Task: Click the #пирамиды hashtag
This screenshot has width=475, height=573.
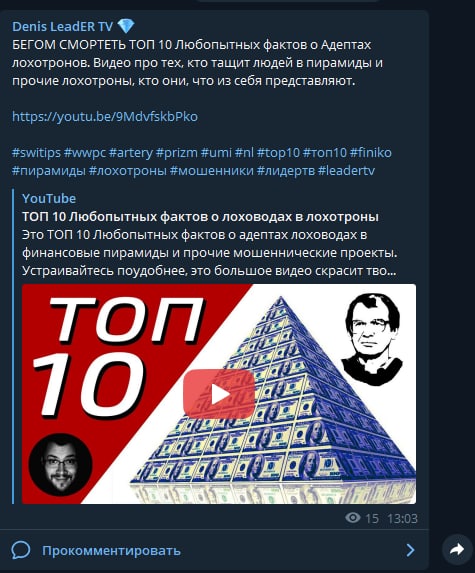Action: [49, 170]
